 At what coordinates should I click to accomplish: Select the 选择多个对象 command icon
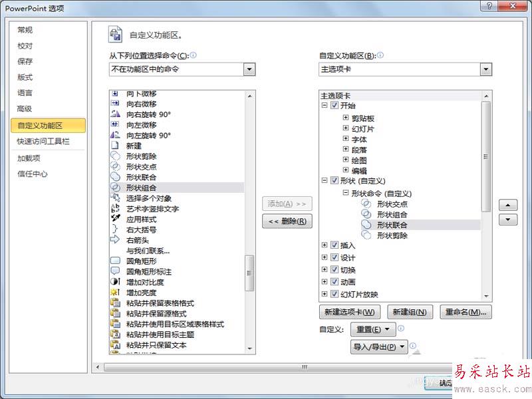[115, 198]
